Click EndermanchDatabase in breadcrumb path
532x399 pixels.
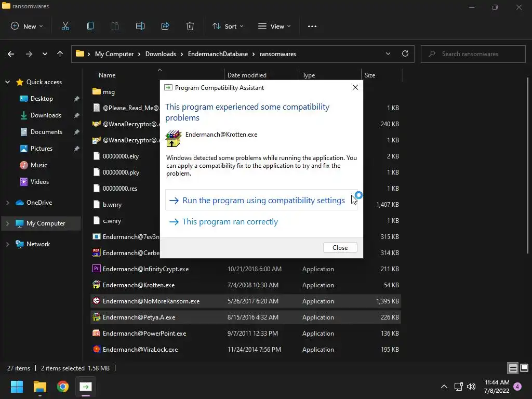click(218, 54)
